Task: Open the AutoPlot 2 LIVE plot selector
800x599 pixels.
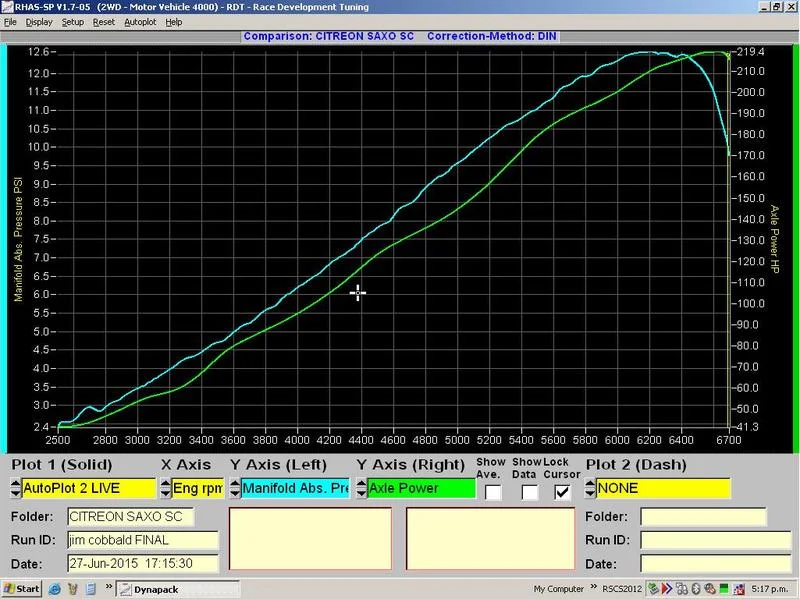Action: point(88,488)
